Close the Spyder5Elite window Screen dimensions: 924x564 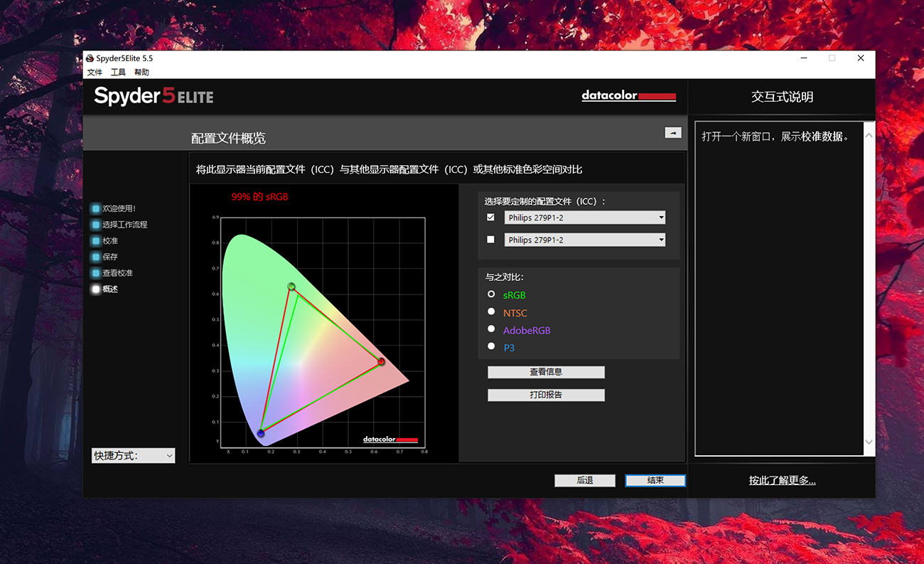pos(861,58)
